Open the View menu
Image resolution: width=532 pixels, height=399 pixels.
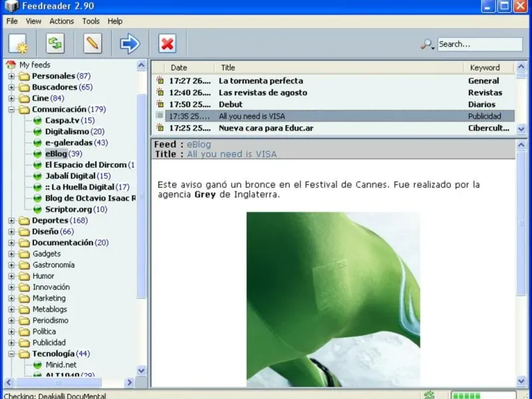[33, 21]
